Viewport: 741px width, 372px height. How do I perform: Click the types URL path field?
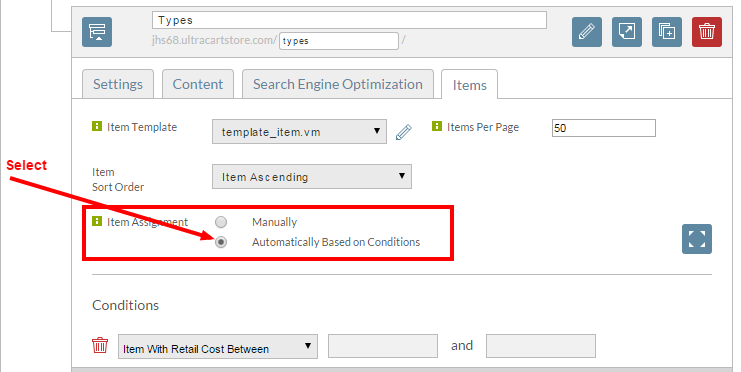[x=339, y=41]
